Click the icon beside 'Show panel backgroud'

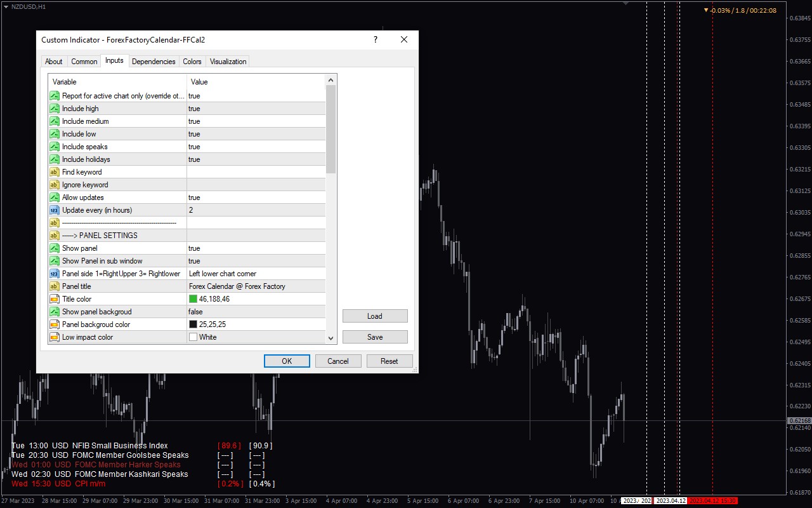pos(55,312)
